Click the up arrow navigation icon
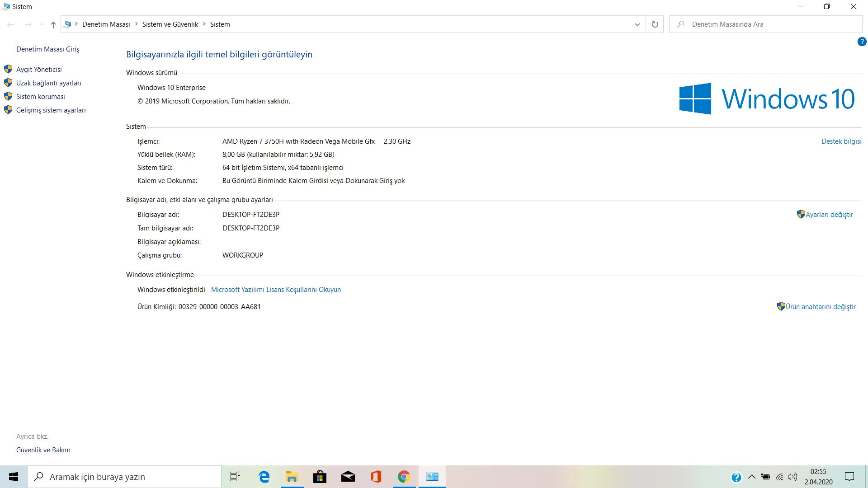The width and height of the screenshot is (868, 488). click(x=53, y=25)
